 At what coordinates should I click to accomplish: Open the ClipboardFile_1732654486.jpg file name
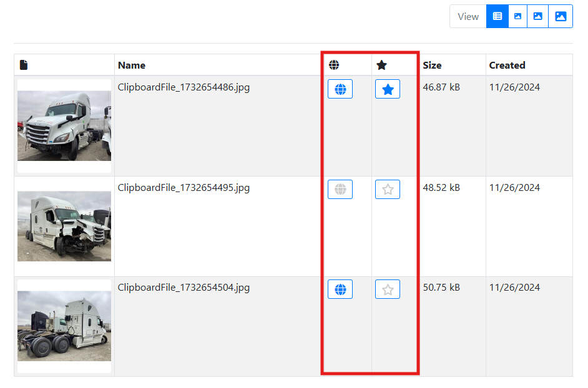tap(184, 87)
